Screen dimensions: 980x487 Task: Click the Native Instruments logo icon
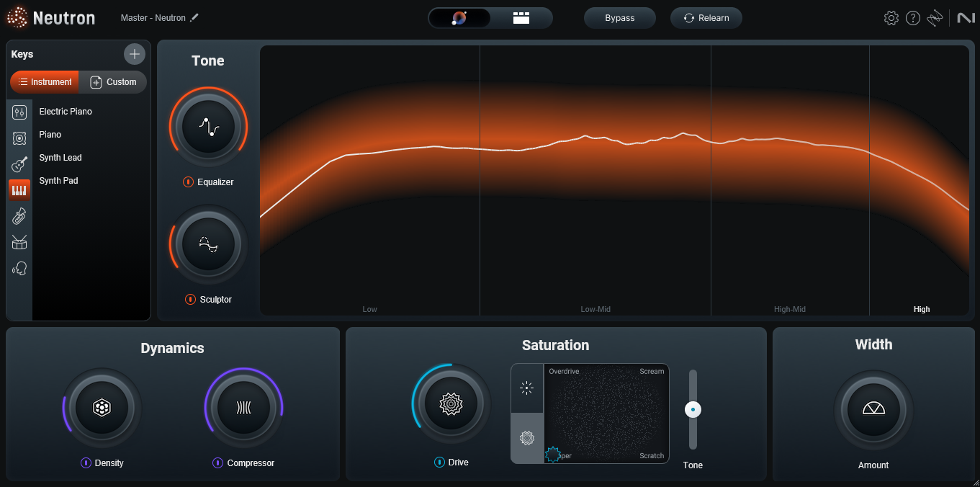966,18
